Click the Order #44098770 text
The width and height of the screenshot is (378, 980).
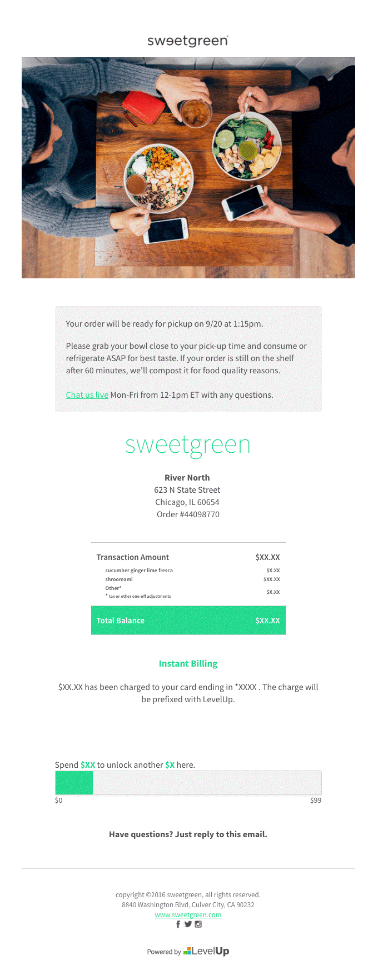(188, 514)
